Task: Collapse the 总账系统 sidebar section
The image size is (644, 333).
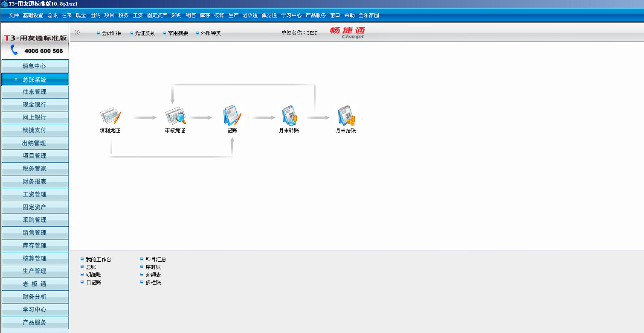Action: [35, 80]
